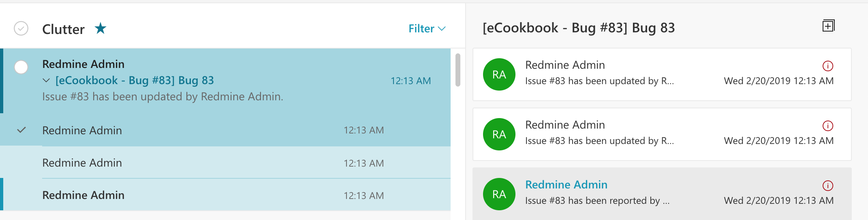Open the first 'Issue #83 has been updated' message card
This screenshot has height=220, width=868.
pos(662,74)
